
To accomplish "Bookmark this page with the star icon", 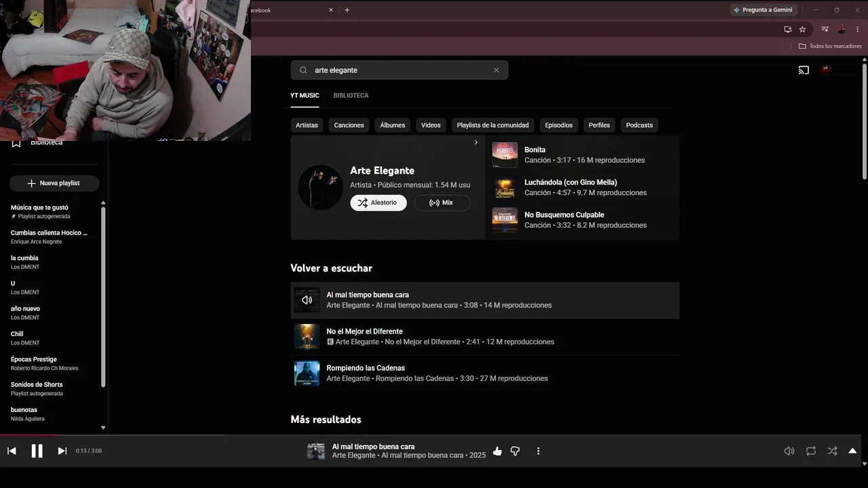I will pyautogui.click(x=802, y=29).
